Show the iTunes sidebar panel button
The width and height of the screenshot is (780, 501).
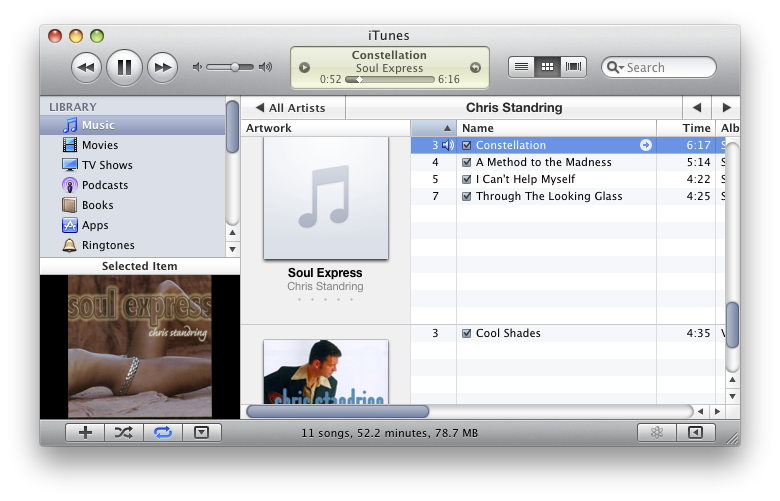coord(695,433)
